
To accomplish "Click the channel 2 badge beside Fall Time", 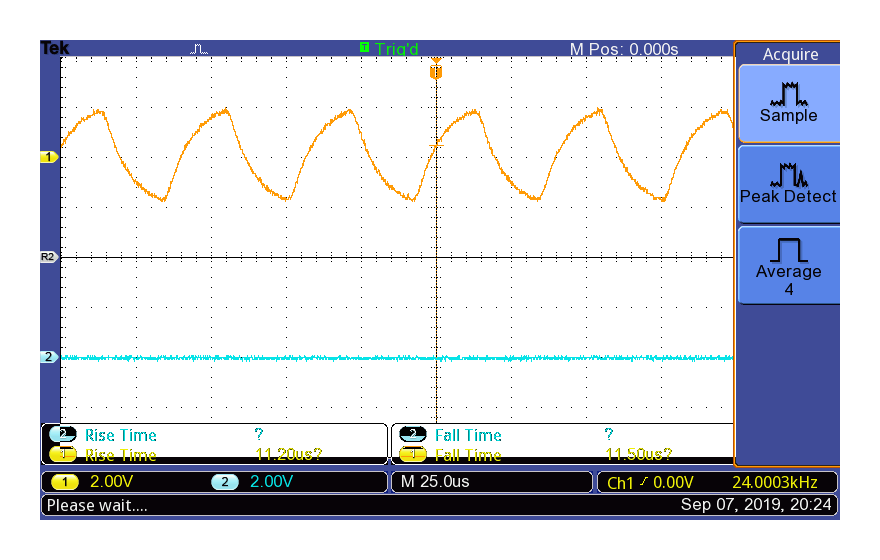I will (x=413, y=434).
